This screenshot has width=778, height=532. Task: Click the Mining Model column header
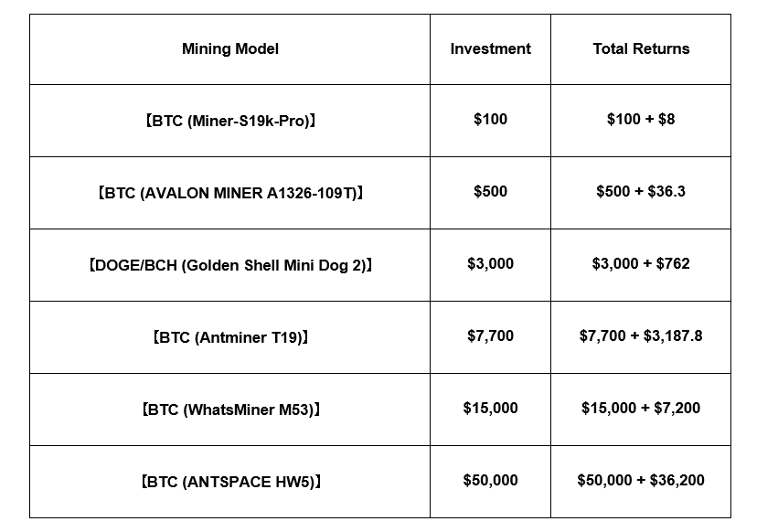(230, 49)
